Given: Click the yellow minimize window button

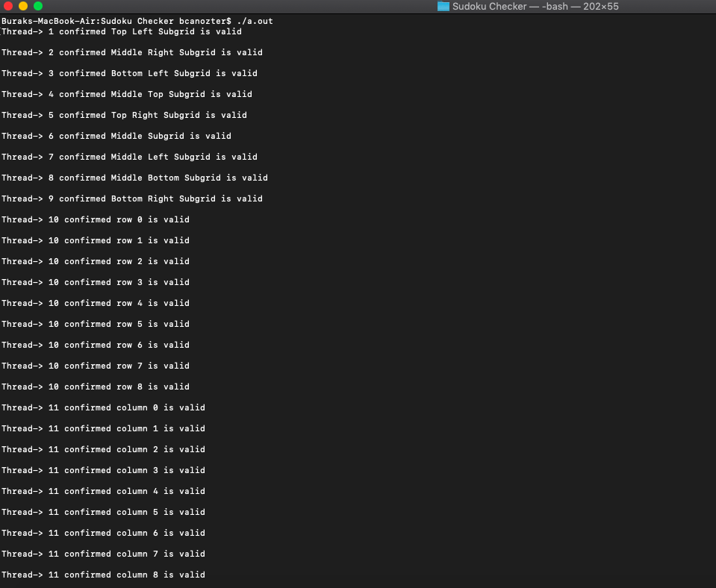Looking at the screenshot, I should 23,6.
